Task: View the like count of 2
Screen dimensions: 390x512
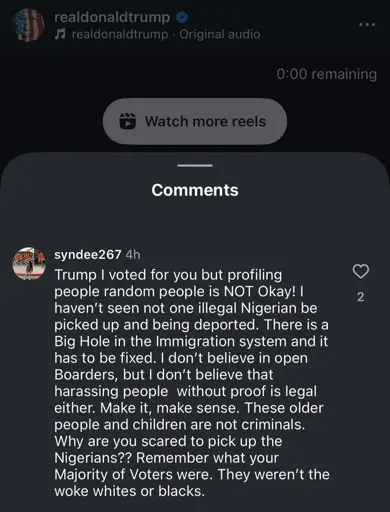Action: pyautogui.click(x=361, y=297)
